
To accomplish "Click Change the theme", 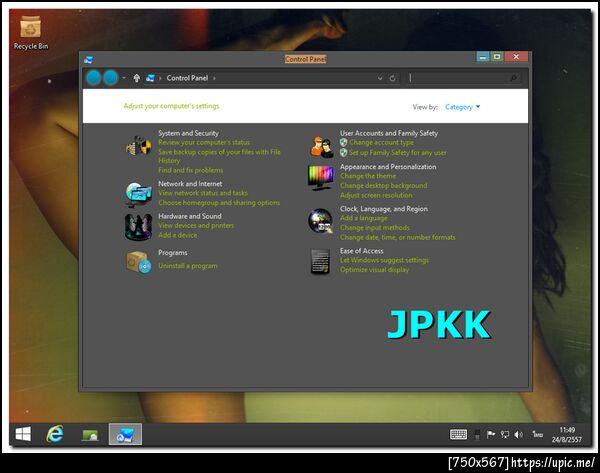I will tap(368, 176).
